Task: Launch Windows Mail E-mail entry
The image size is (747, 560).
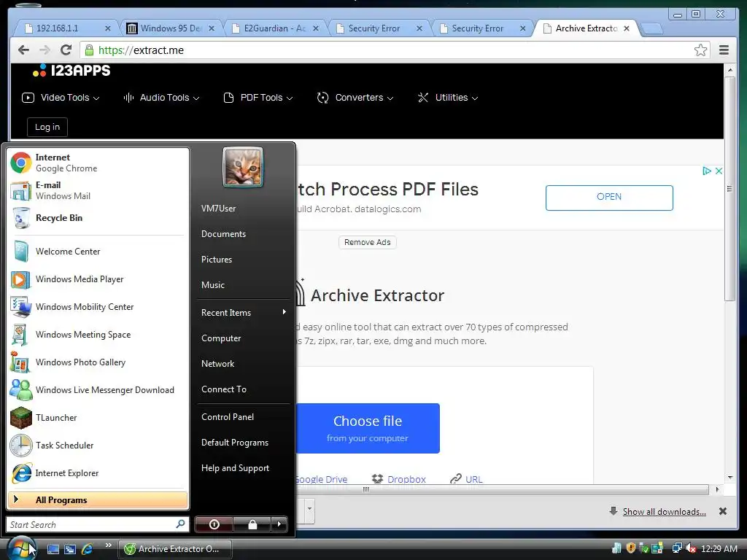Action: (x=98, y=190)
